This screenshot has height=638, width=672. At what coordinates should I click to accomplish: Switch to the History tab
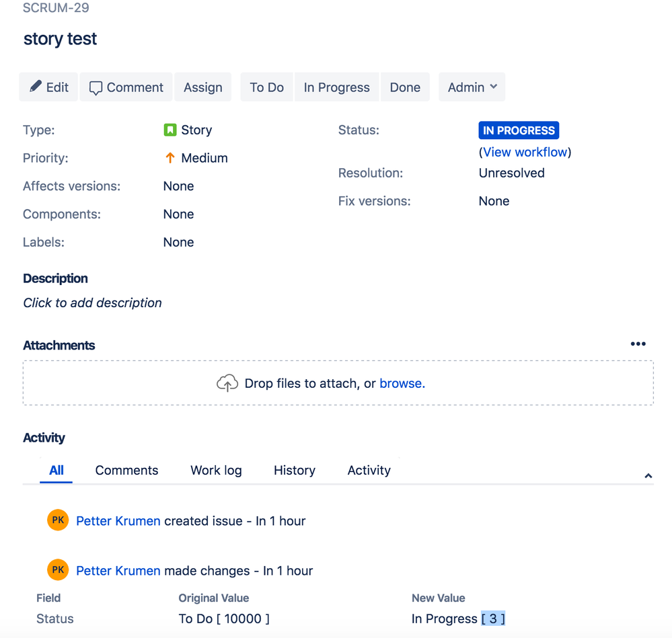(294, 470)
